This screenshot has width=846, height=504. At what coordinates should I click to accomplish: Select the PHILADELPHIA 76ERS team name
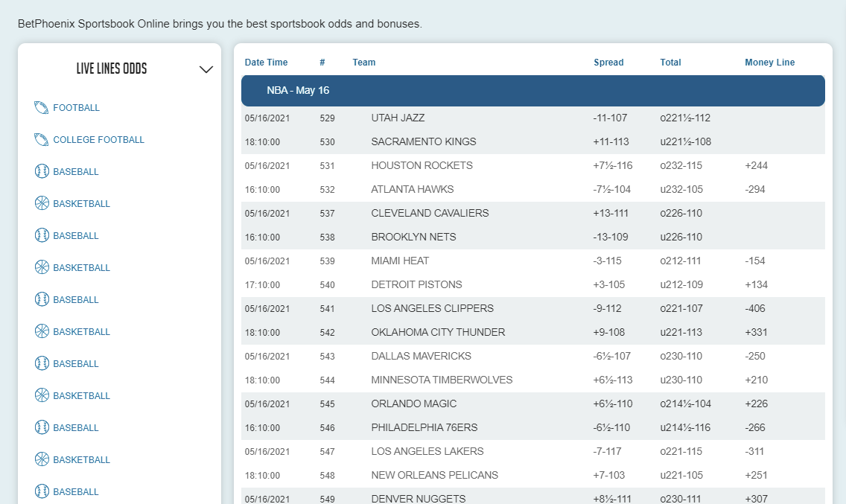point(424,427)
